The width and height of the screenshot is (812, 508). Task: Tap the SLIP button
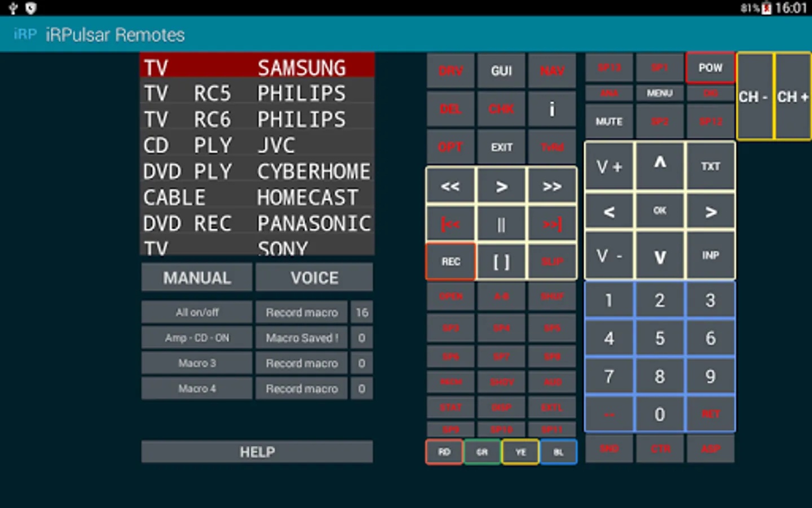[552, 261]
